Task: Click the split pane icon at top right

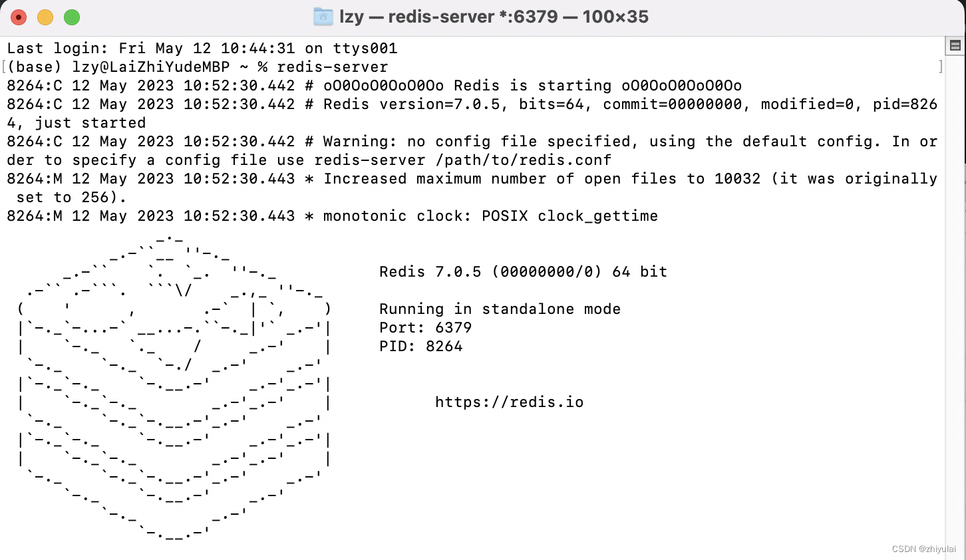Action: point(955,45)
